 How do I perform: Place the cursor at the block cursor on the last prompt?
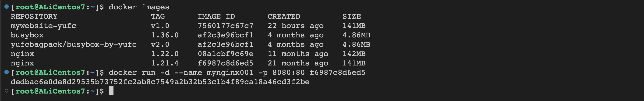click(x=111, y=91)
